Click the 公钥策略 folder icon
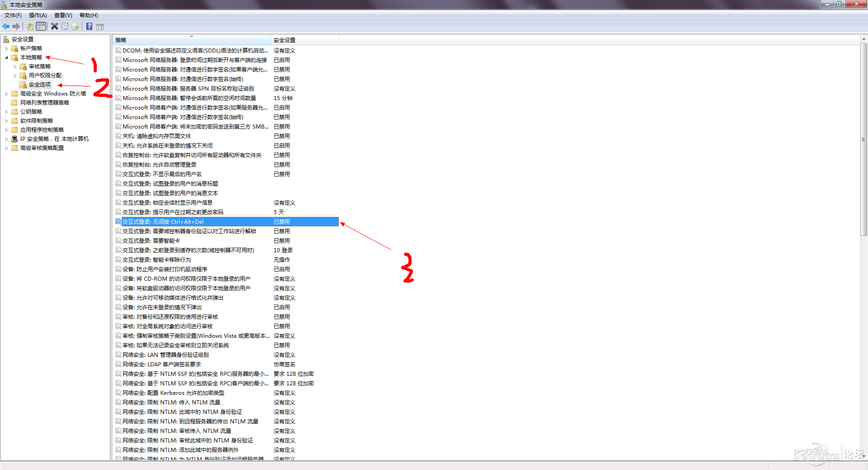The image size is (868, 470). [x=14, y=112]
